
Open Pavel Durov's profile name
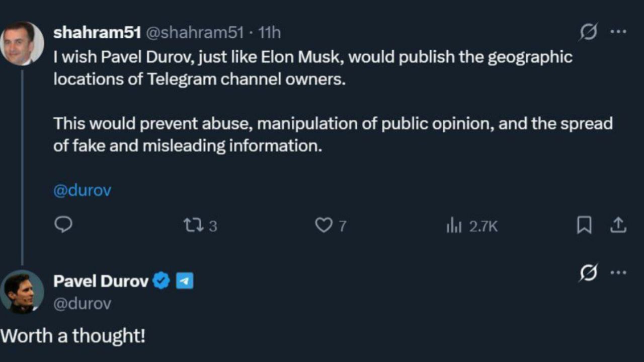(101, 281)
